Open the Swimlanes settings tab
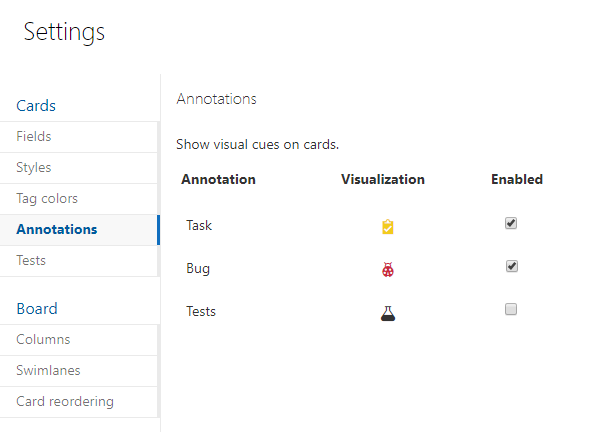This screenshot has width=590, height=432. 79,371
